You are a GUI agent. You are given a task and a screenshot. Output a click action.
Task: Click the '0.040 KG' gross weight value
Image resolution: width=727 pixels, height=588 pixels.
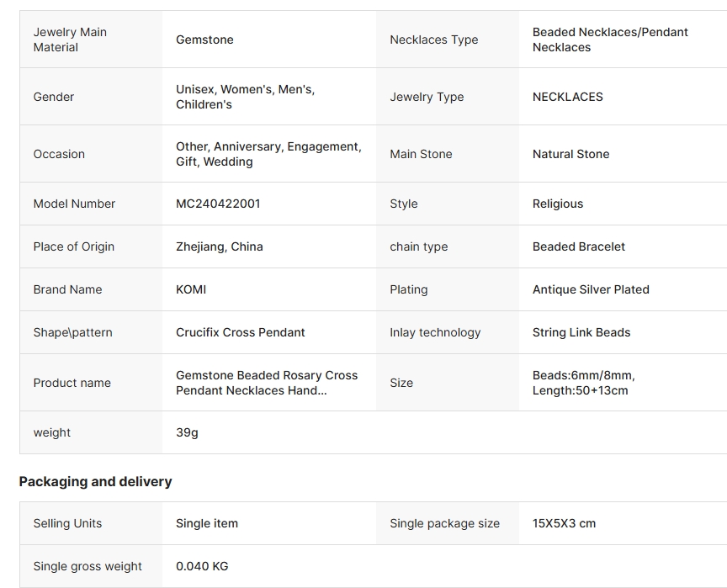click(x=202, y=566)
